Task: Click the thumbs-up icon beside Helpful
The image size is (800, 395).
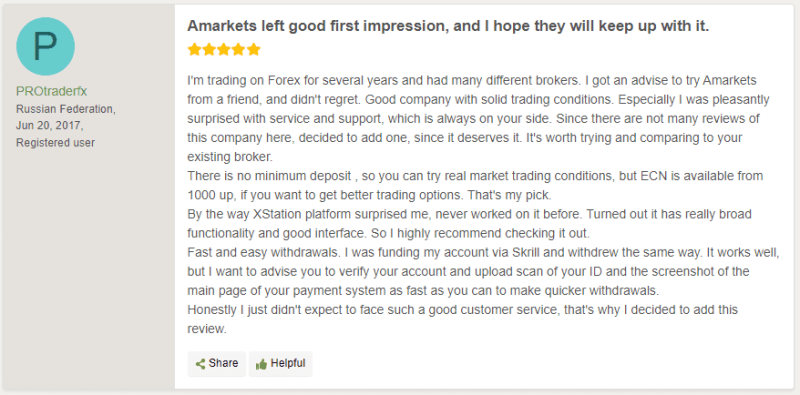Action: (x=261, y=364)
